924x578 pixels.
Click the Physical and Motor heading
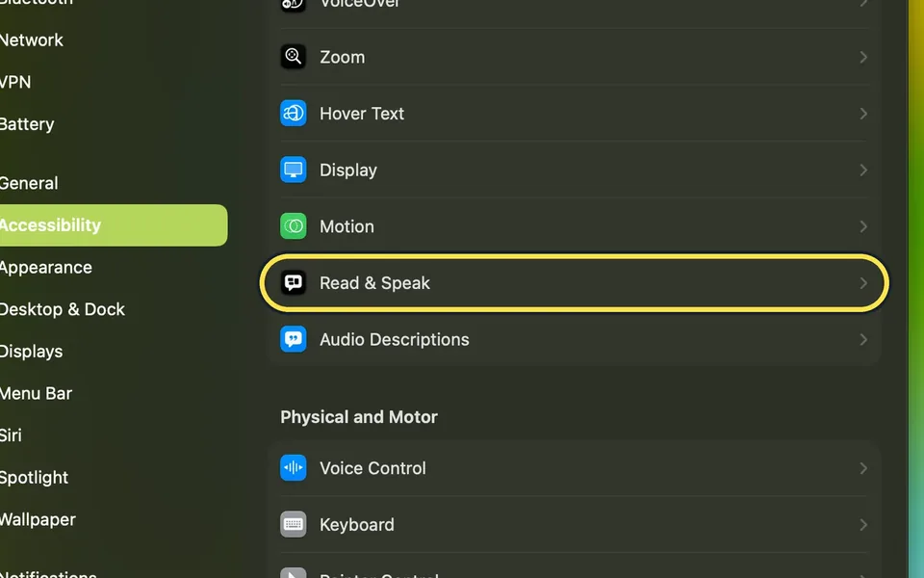359,417
